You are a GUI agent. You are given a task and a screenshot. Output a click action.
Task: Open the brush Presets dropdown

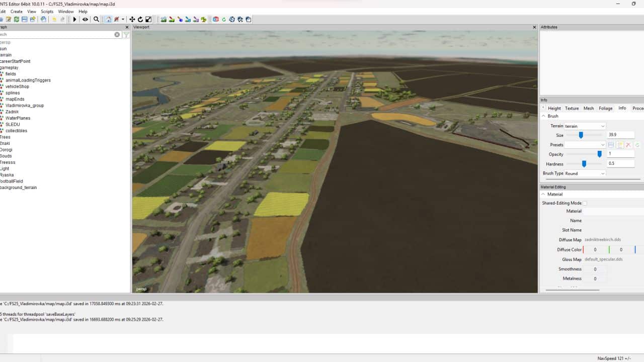pyautogui.click(x=585, y=145)
